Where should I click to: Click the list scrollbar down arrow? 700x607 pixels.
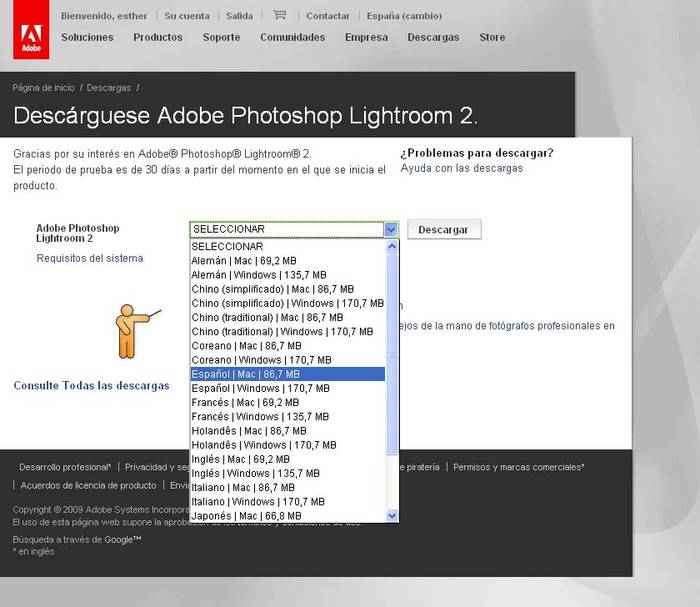(392, 516)
